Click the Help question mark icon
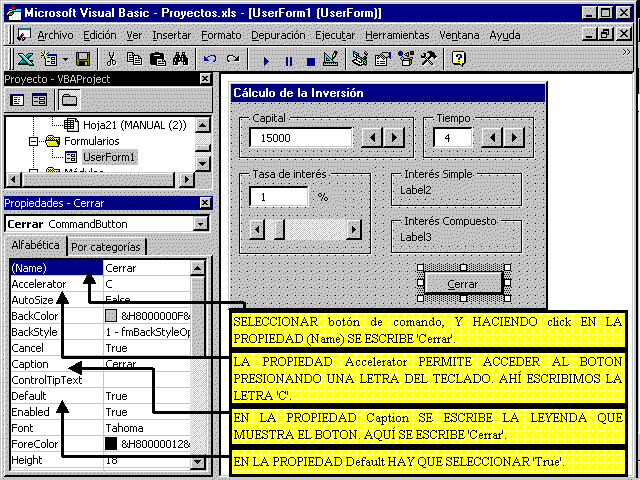Screen dimensions: 640x480 (x=459, y=60)
